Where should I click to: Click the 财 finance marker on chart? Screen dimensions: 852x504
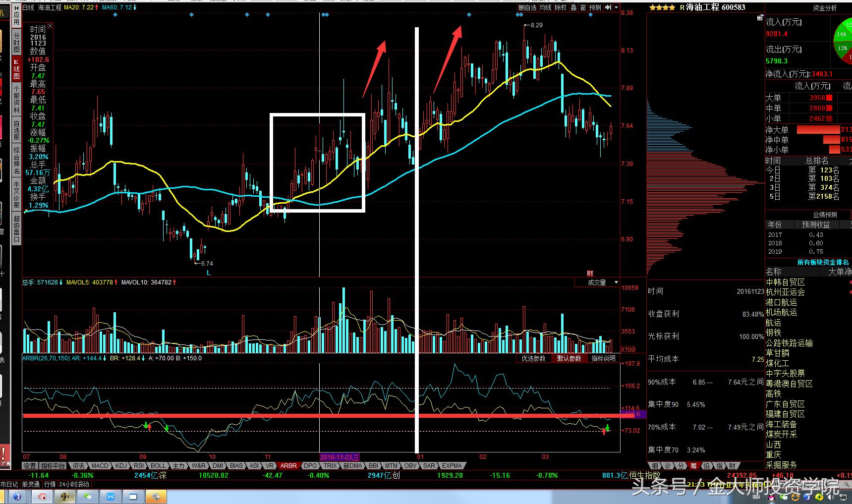[590, 273]
